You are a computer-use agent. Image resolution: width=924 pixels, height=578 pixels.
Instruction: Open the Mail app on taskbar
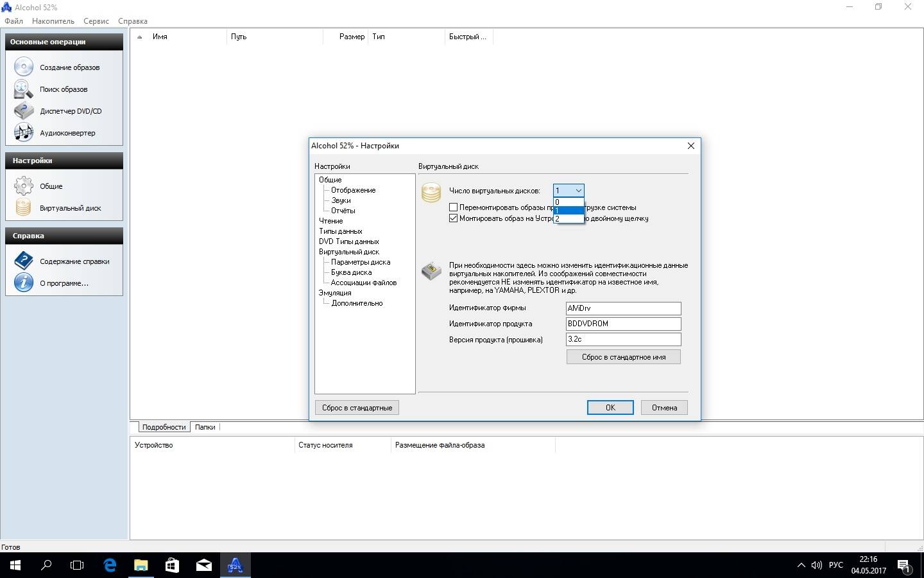[203, 565]
